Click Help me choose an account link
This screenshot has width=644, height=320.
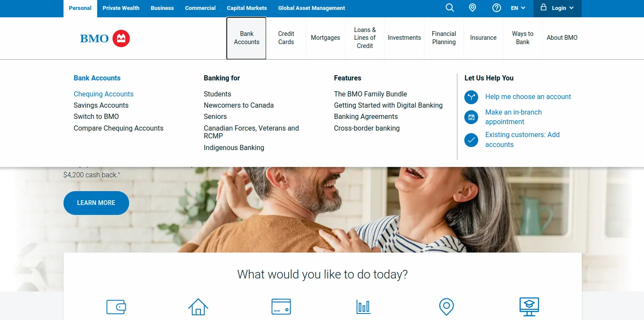pos(528,97)
